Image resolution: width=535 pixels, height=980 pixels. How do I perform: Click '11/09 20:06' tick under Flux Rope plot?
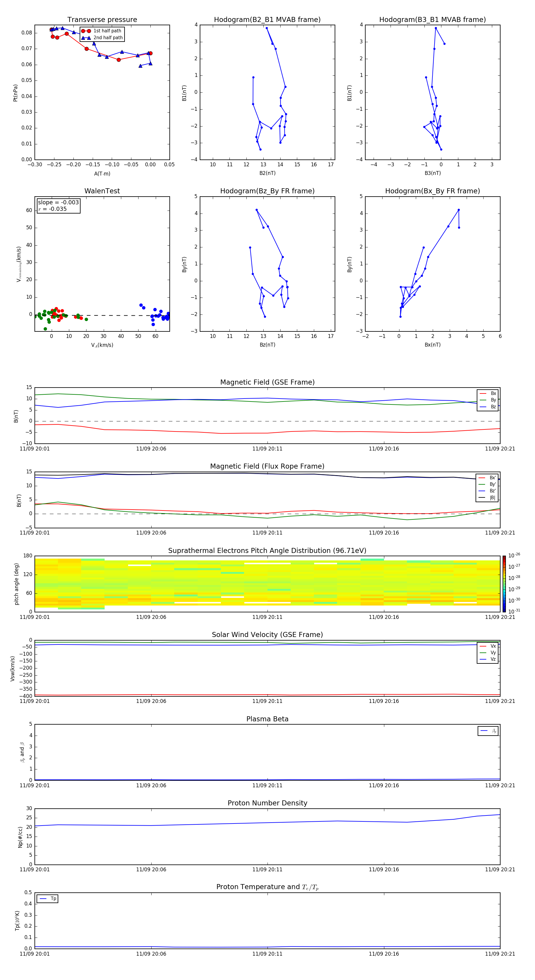(151, 532)
